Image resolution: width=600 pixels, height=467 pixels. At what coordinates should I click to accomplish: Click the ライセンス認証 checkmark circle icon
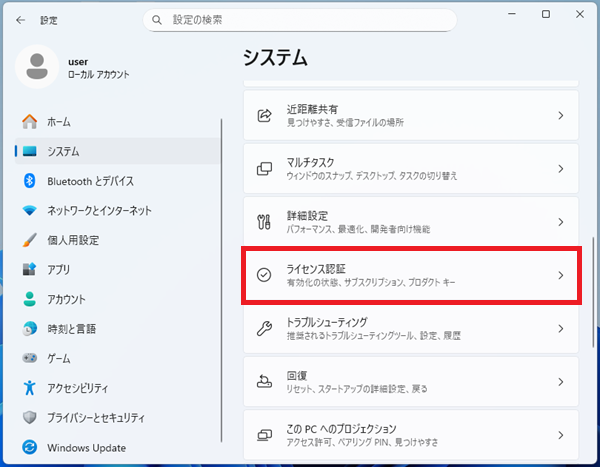pos(265,275)
